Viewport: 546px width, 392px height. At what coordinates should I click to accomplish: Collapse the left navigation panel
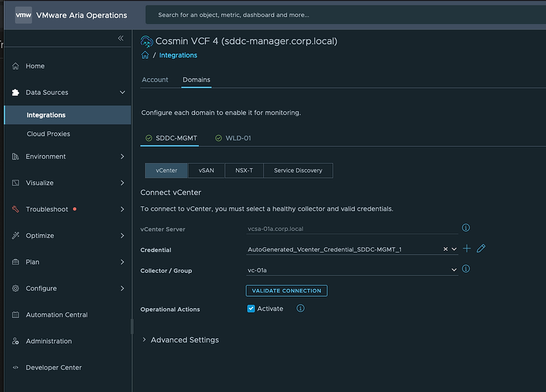pyautogui.click(x=121, y=38)
